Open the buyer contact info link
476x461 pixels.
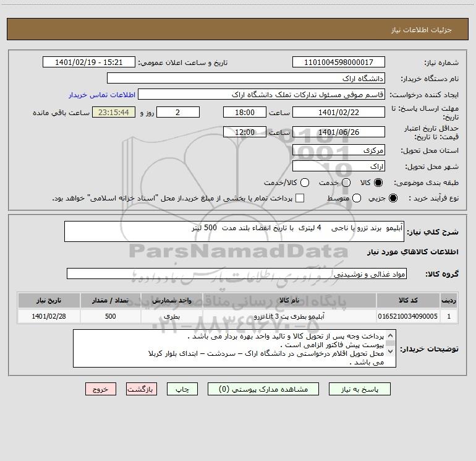(x=102, y=95)
